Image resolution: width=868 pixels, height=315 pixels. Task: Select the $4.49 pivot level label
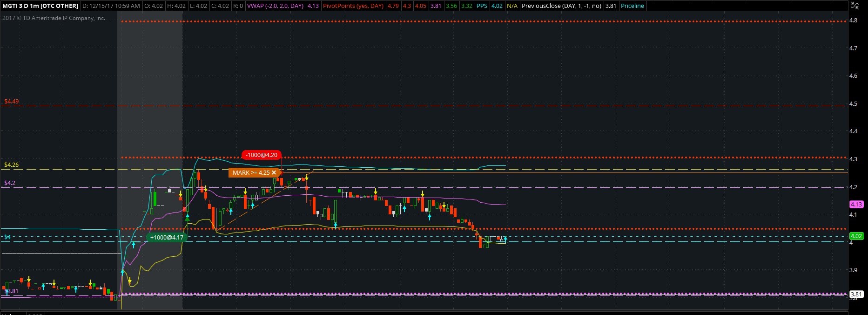click(x=11, y=101)
